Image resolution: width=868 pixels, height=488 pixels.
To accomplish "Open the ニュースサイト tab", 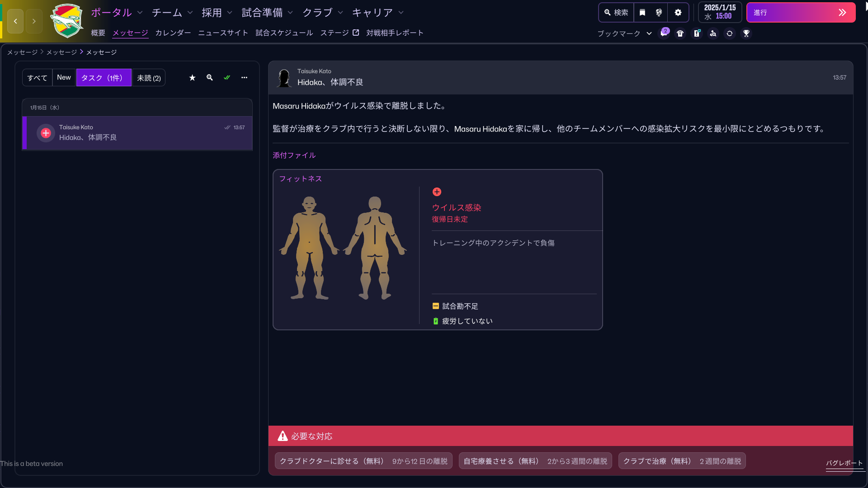I will (x=223, y=33).
